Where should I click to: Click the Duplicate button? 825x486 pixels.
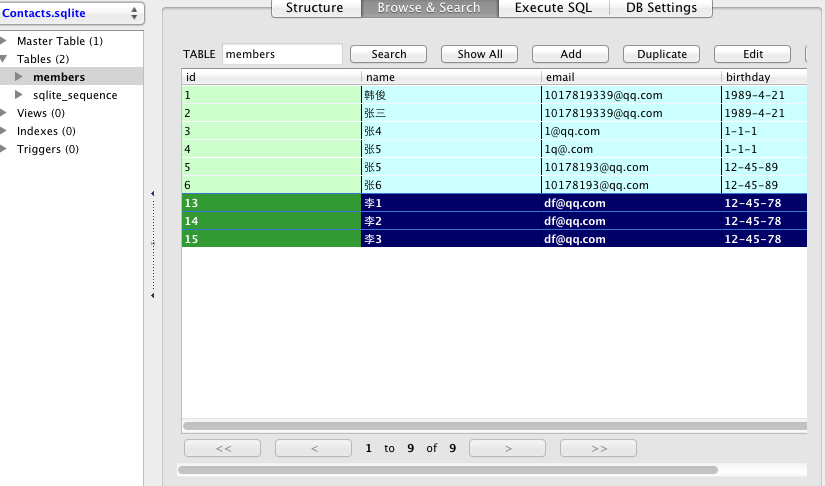click(x=661, y=54)
